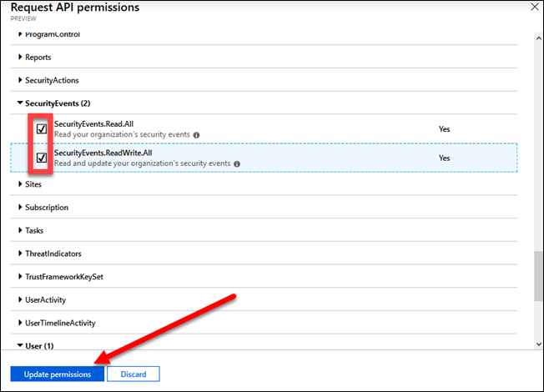This screenshot has width=544, height=392.
Task: Collapse the SecurityEvents (2) section
Action: 21,103
